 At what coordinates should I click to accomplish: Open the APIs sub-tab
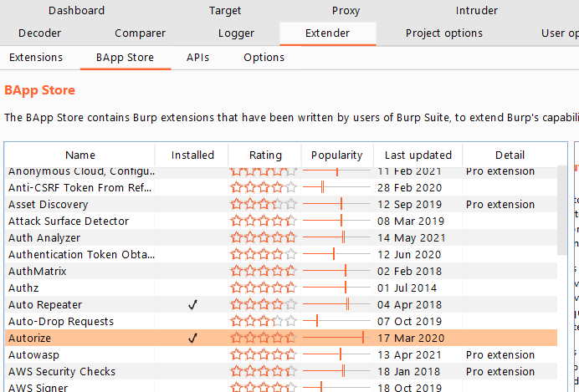point(198,58)
